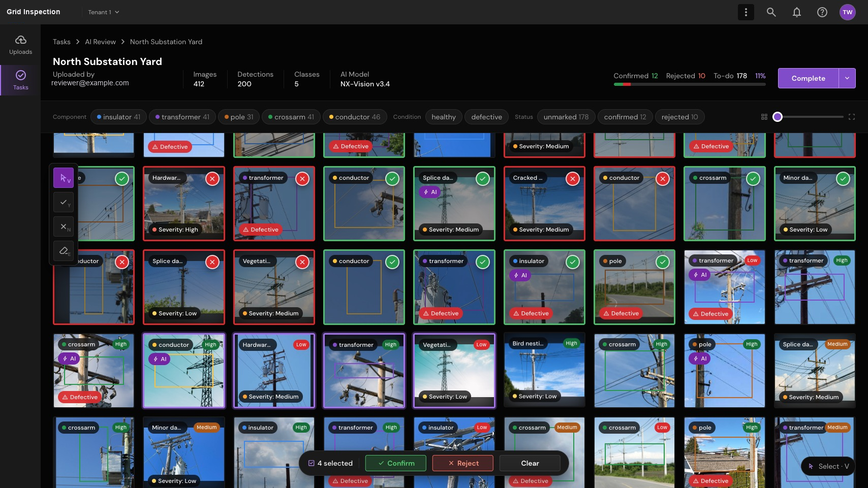Click the review progress bar
This screenshot has width=868, height=488.
[x=690, y=84]
